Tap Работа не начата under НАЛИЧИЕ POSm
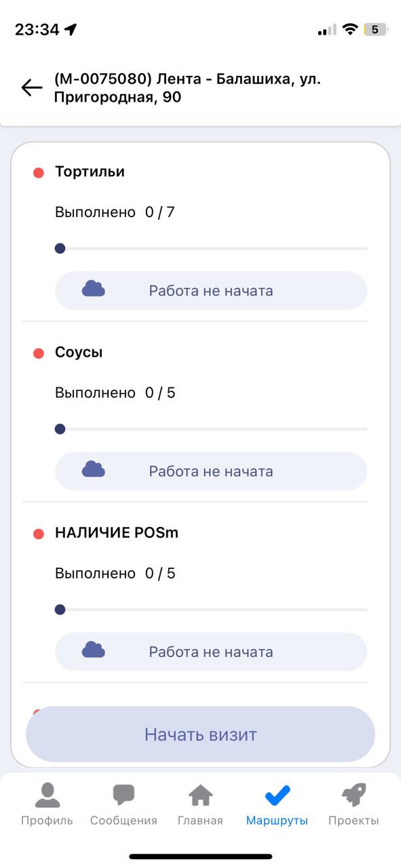The image size is (401, 868). pyautogui.click(x=211, y=652)
